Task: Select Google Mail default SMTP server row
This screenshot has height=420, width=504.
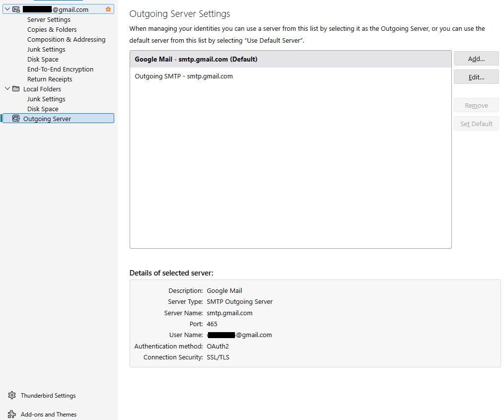Action: tap(290, 59)
